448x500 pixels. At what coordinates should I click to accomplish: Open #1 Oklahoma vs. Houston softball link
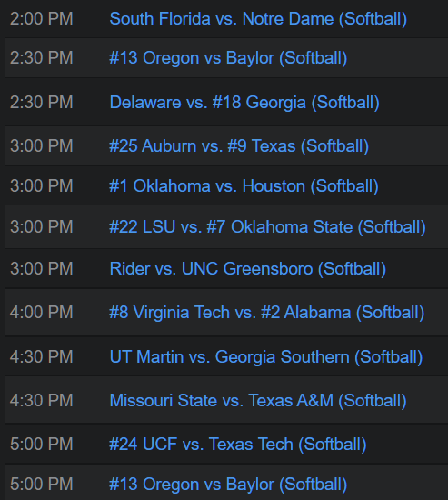click(x=244, y=186)
